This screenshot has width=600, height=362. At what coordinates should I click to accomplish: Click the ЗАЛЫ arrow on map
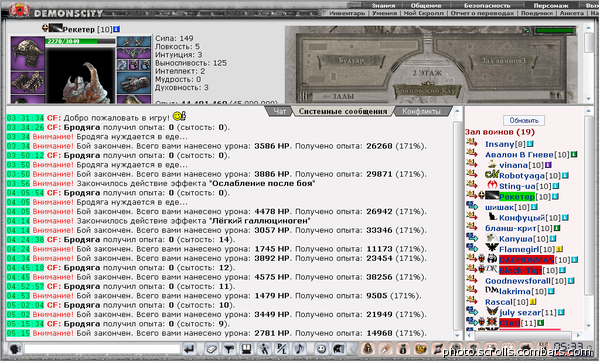click(x=338, y=96)
